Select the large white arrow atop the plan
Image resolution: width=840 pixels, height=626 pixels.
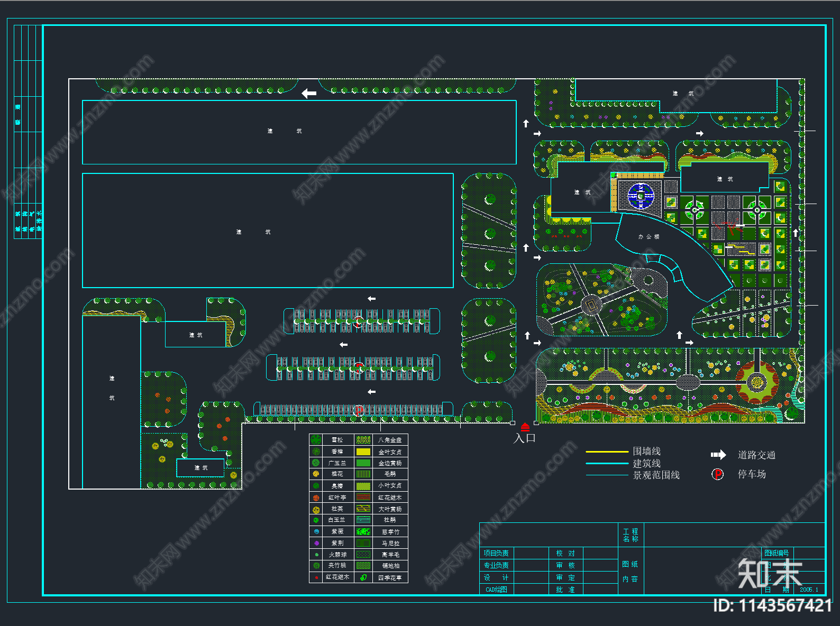pos(309,94)
